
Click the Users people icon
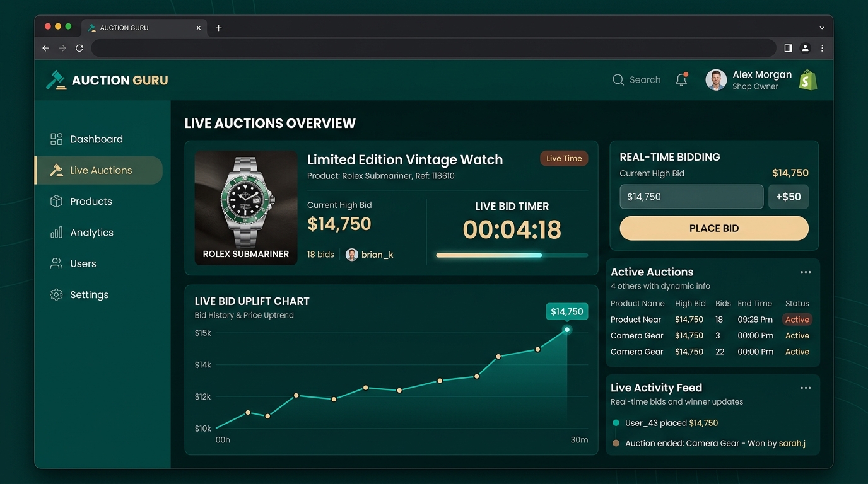[57, 263]
